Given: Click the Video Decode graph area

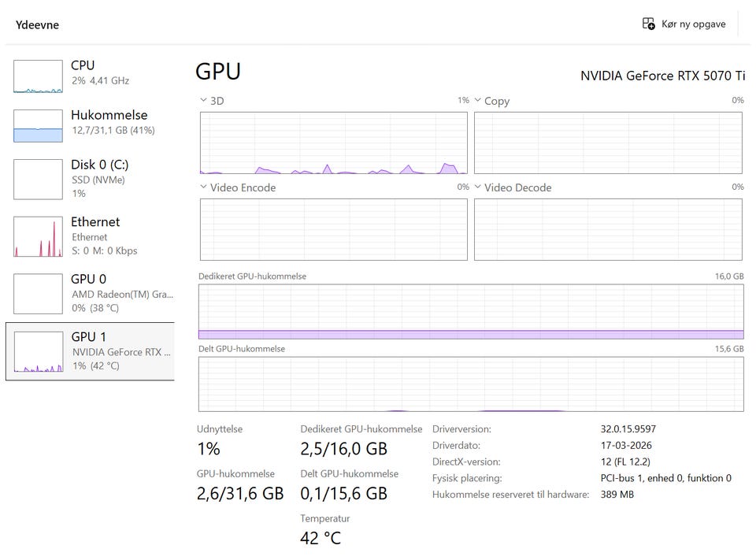Looking at the screenshot, I should coord(607,229).
